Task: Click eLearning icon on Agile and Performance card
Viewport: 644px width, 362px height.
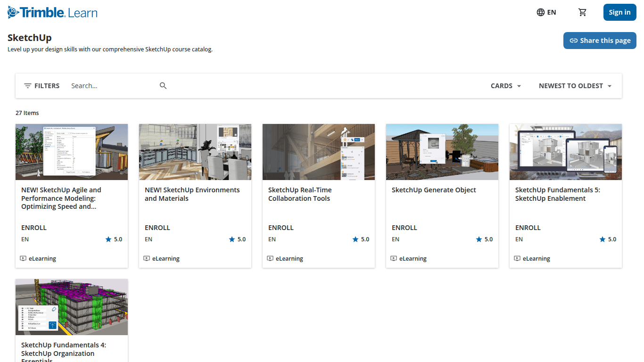Action: pyautogui.click(x=23, y=258)
